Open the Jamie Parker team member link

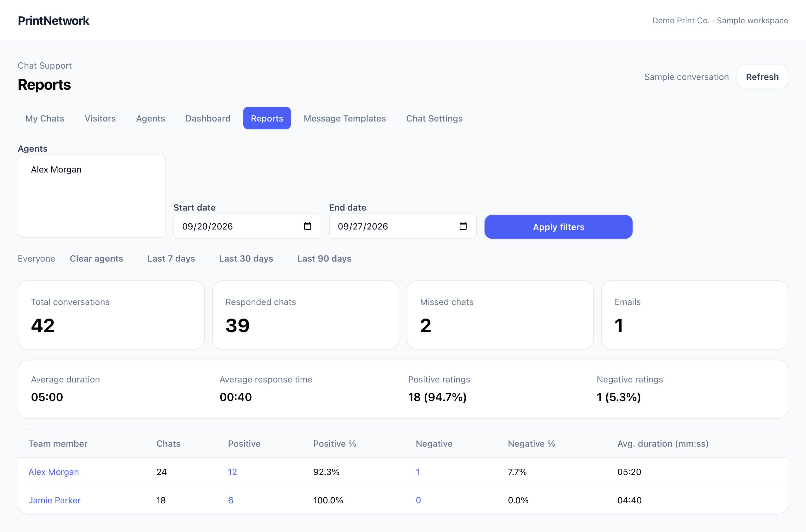pyautogui.click(x=55, y=500)
